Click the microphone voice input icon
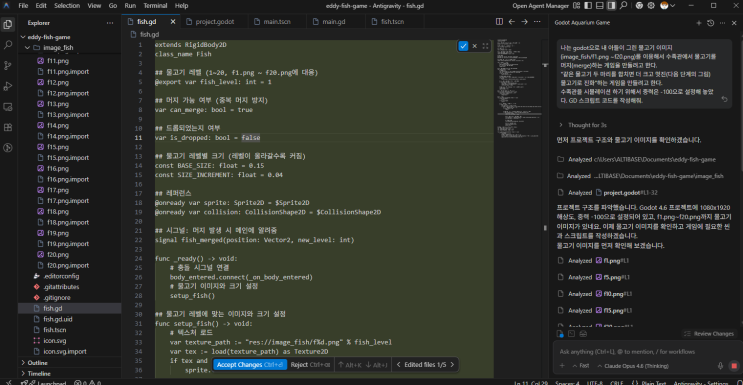 (x=720, y=366)
